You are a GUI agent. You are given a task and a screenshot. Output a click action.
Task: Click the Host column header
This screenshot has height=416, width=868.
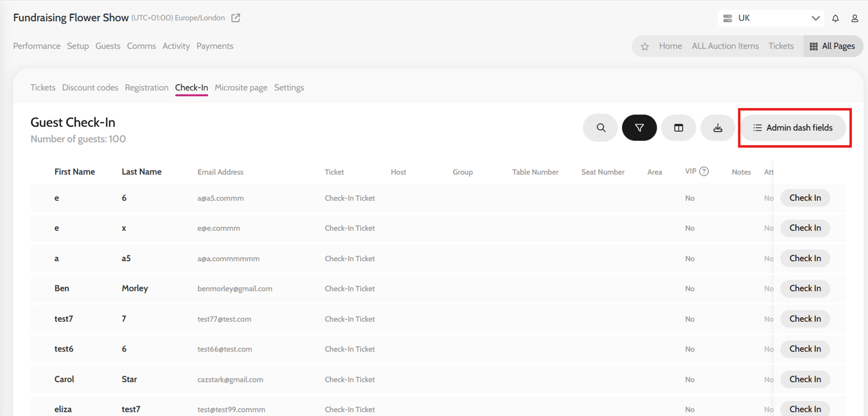(x=399, y=172)
